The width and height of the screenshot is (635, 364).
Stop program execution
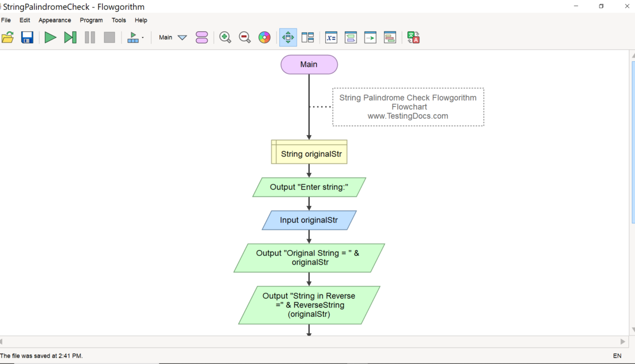pyautogui.click(x=109, y=38)
